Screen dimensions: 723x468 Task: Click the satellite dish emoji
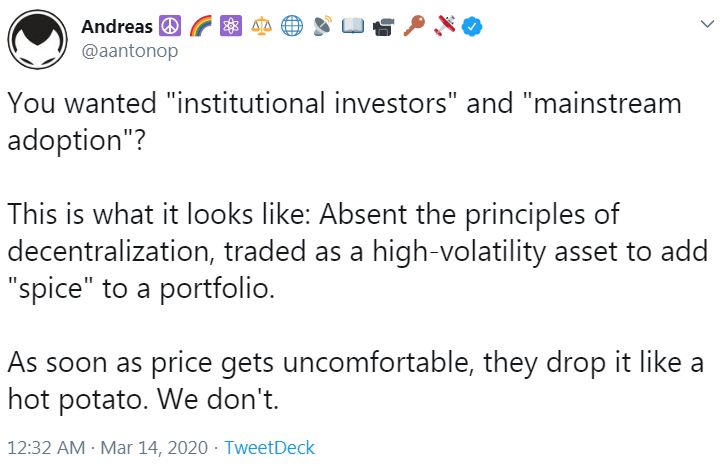[322, 26]
